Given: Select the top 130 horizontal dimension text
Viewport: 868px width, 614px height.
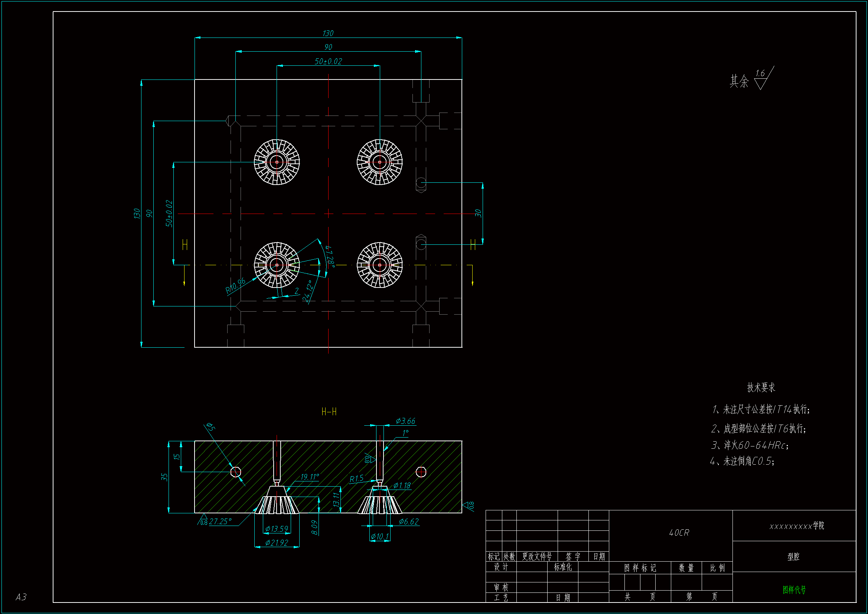Looking at the screenshot, I should coord(328,33).
